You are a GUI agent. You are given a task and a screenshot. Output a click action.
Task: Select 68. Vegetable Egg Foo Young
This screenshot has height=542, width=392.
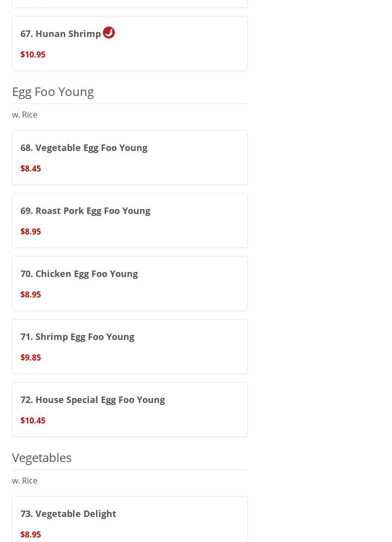tap(84, 147)
